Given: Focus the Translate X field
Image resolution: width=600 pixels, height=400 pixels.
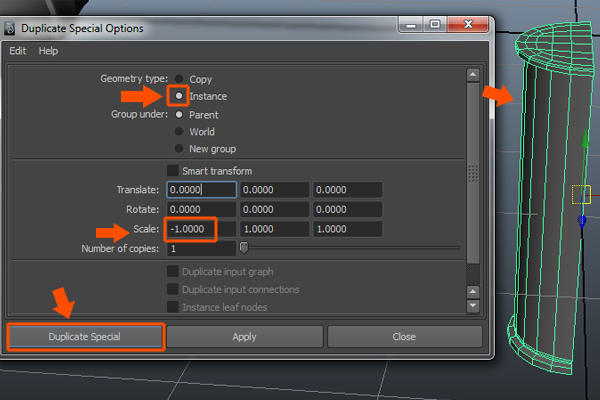Looking at the screenshot, I should pos(201,190).
